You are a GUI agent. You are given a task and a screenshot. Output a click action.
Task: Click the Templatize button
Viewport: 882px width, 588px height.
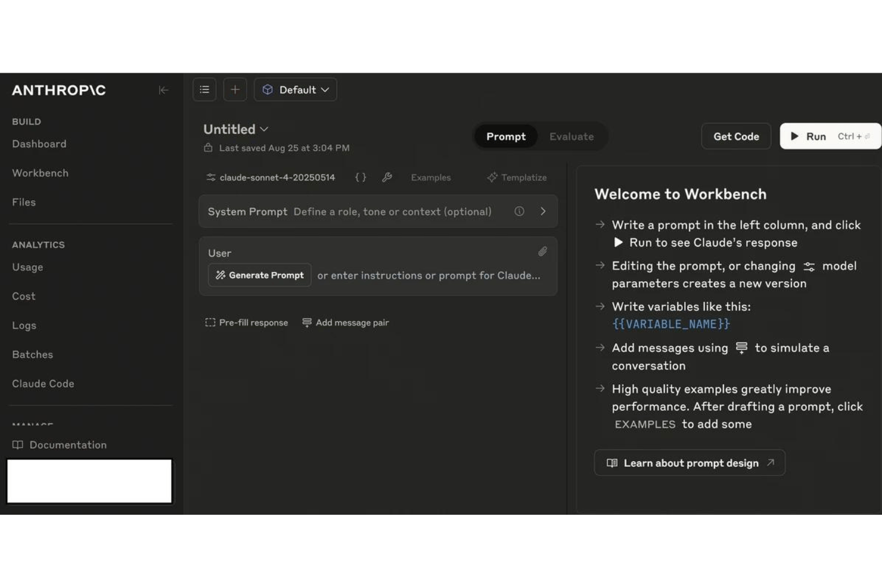[517, 178]
